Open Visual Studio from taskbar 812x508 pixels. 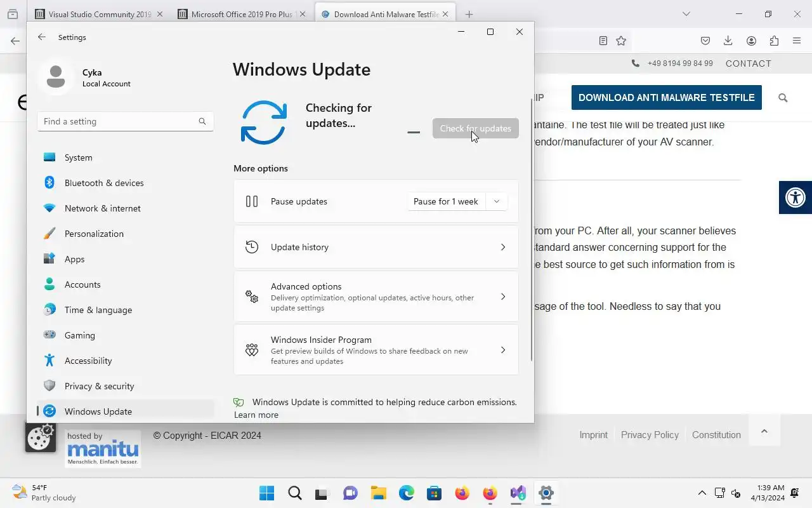(518, 493)
